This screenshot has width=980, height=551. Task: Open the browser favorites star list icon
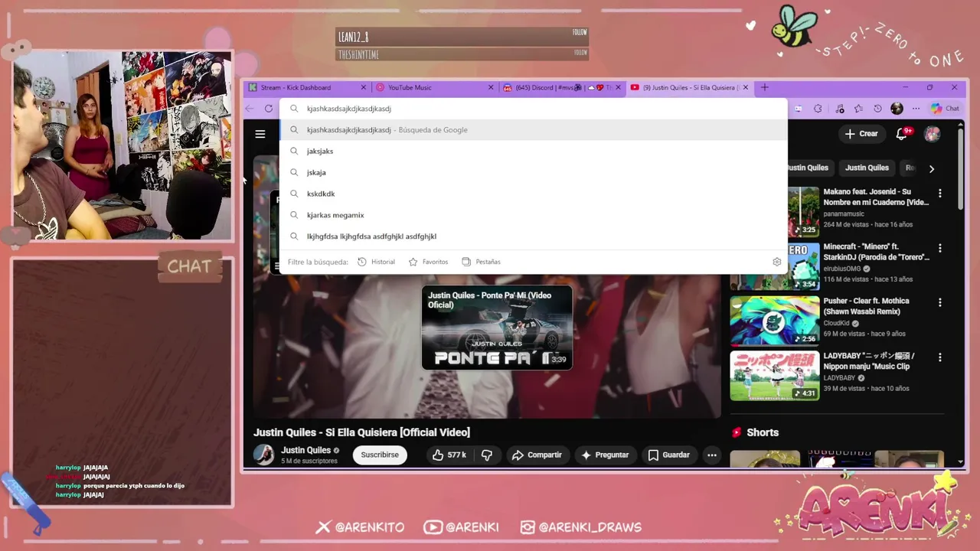[858, 109]
